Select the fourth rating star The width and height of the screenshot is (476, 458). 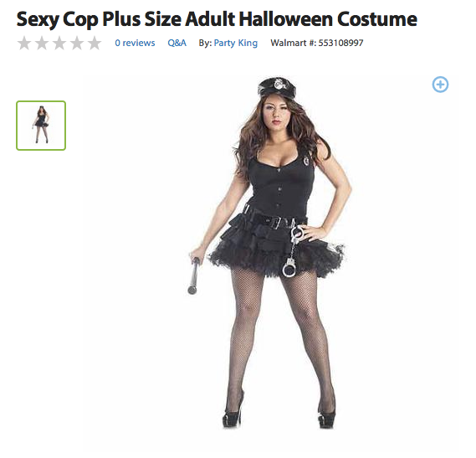[77, 43]
